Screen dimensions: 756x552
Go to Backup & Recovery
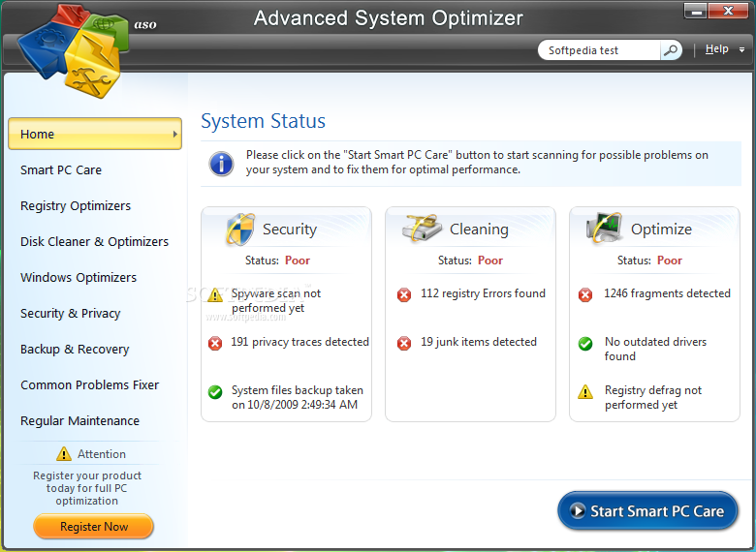(75, 350)
